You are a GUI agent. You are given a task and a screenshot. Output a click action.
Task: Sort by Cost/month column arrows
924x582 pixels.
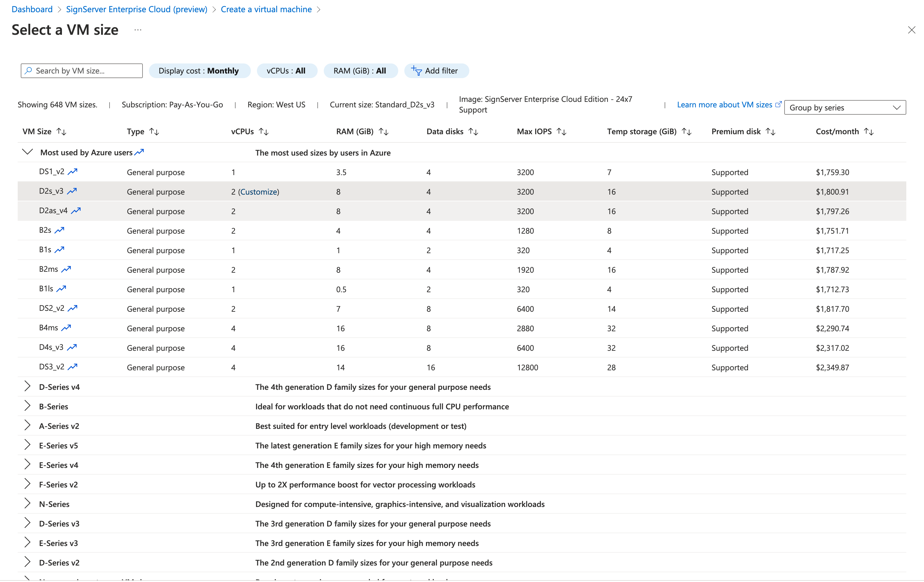pyautogui.click(x=869, y=131)
